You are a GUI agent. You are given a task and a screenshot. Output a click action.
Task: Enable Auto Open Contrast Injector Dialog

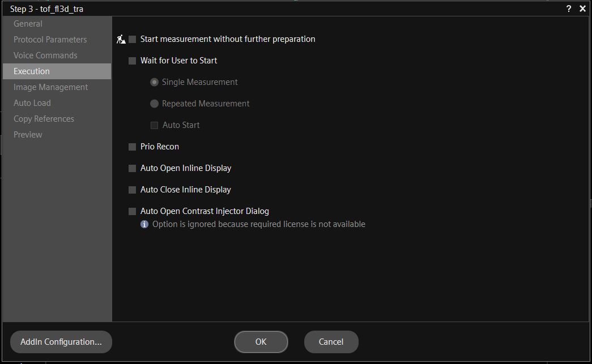(132, 211)
